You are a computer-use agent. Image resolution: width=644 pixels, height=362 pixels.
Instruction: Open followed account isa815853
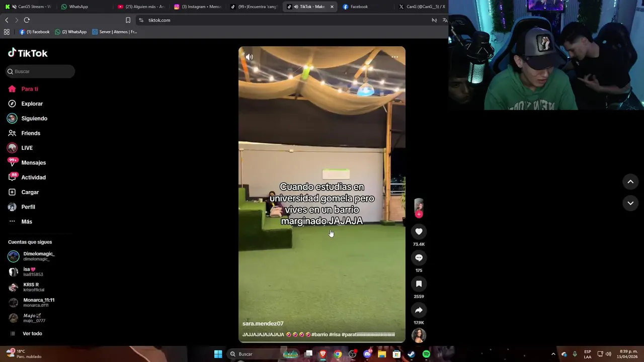point(26,272)
